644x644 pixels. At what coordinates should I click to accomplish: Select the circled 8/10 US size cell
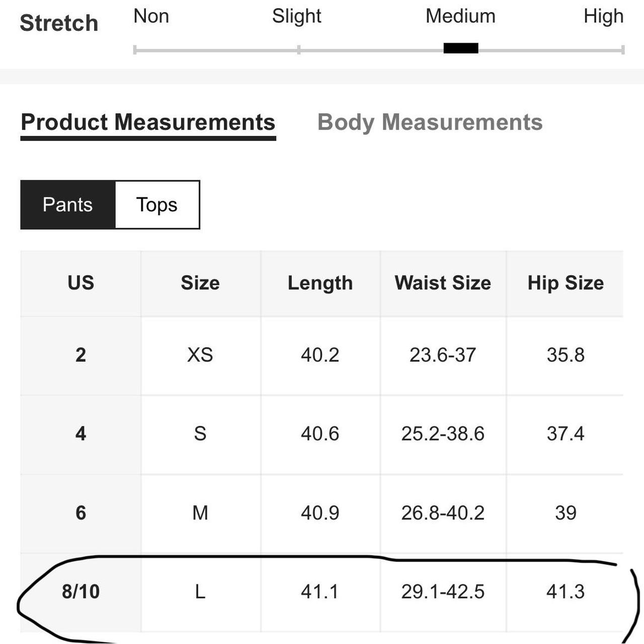(x=80, y=592)
